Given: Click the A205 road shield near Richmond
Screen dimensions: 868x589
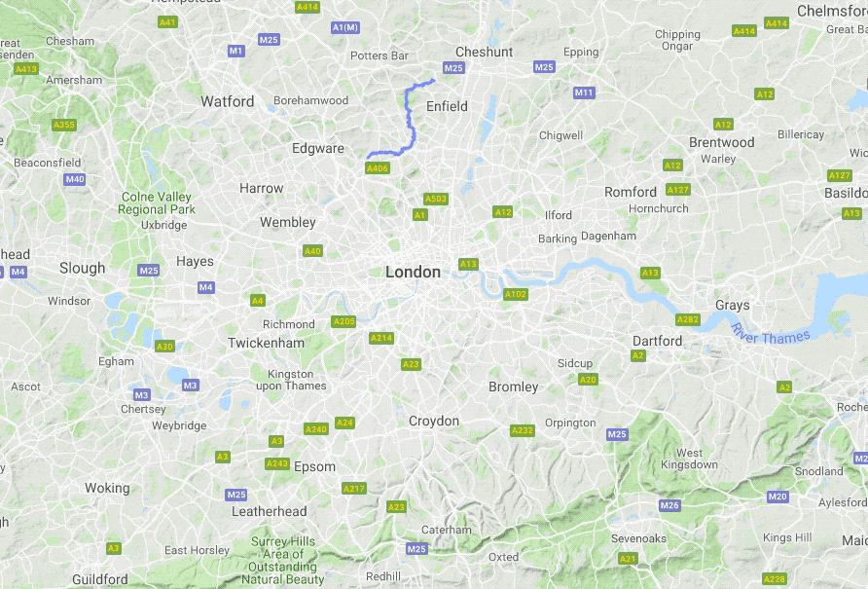Looking at the screenshot, I should pyautogui.click(x=344, y=321).
